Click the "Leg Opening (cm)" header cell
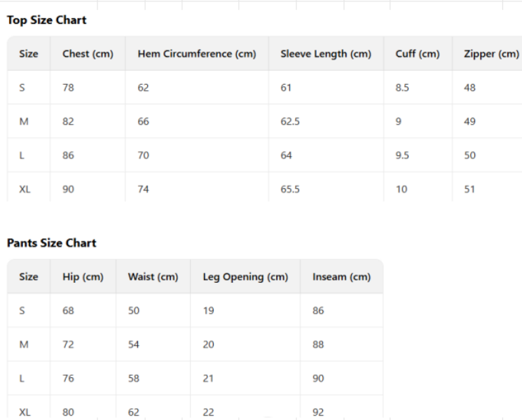The width and height of the screenshot is (522, 420). (x=245, y=276)
